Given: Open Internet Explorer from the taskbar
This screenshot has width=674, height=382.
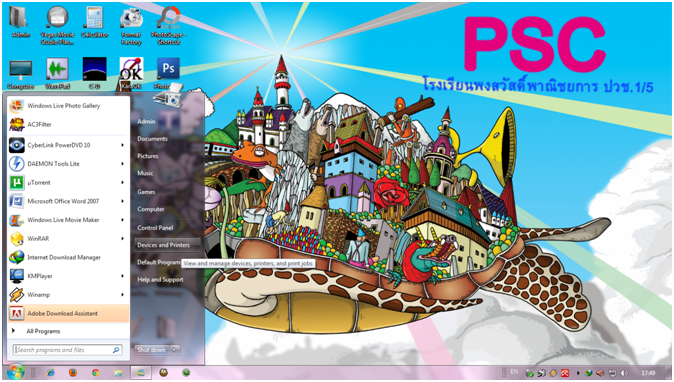Looking at the screenshot, I should (x=51, y=373).
